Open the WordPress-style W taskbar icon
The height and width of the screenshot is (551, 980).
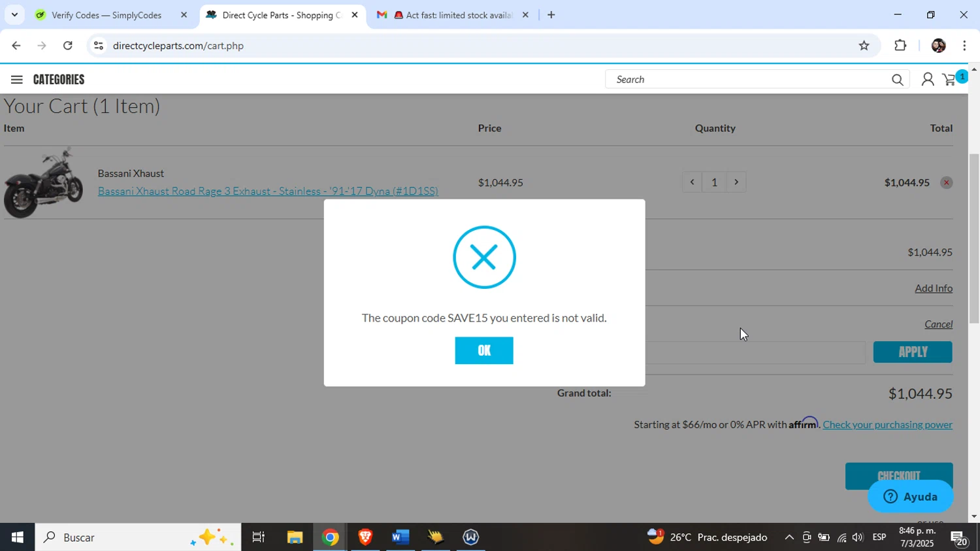coord(471,537)
